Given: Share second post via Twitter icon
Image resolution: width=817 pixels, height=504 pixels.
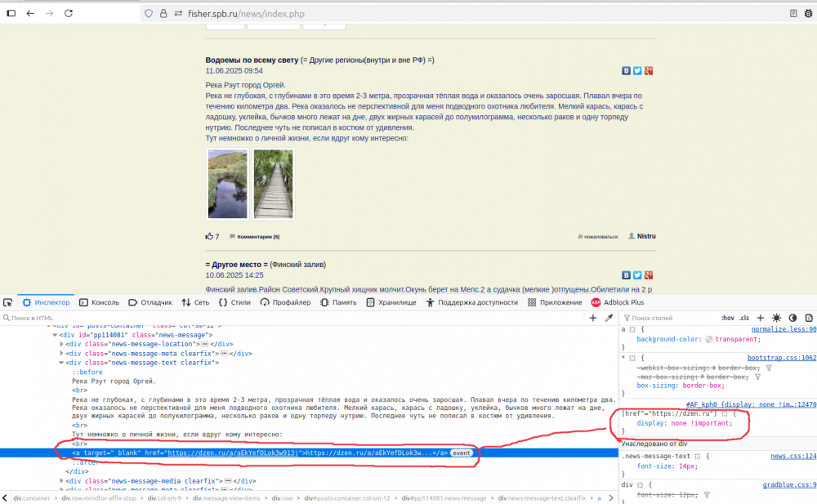Looking at the screenshot, I should [637, 275].
